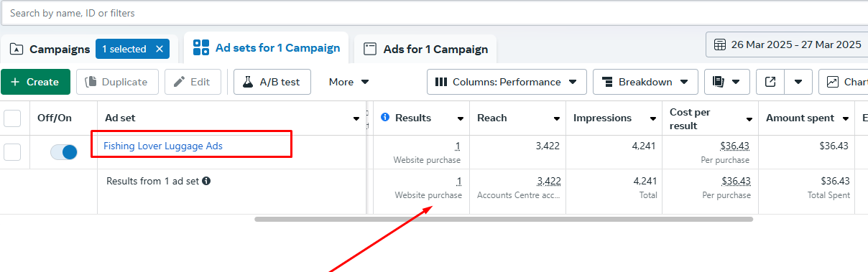Click the A/B test flask icon

(x=247, y=82)
